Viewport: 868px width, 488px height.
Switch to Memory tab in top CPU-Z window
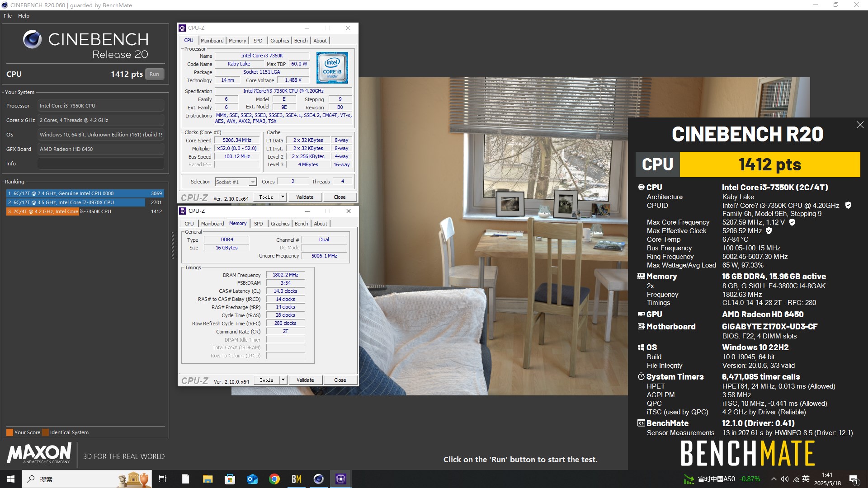(237, 41)
